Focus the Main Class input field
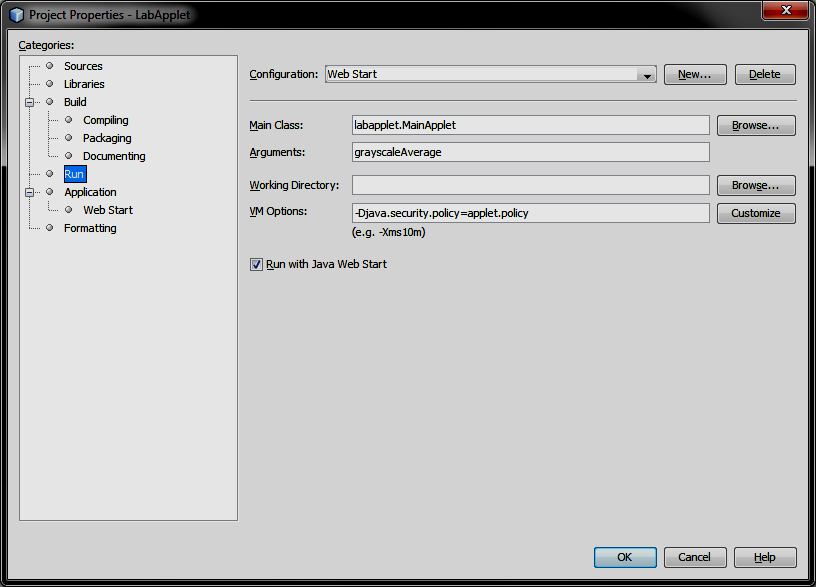This screenshot has height=587, width=816. click(x=530, y=125)
